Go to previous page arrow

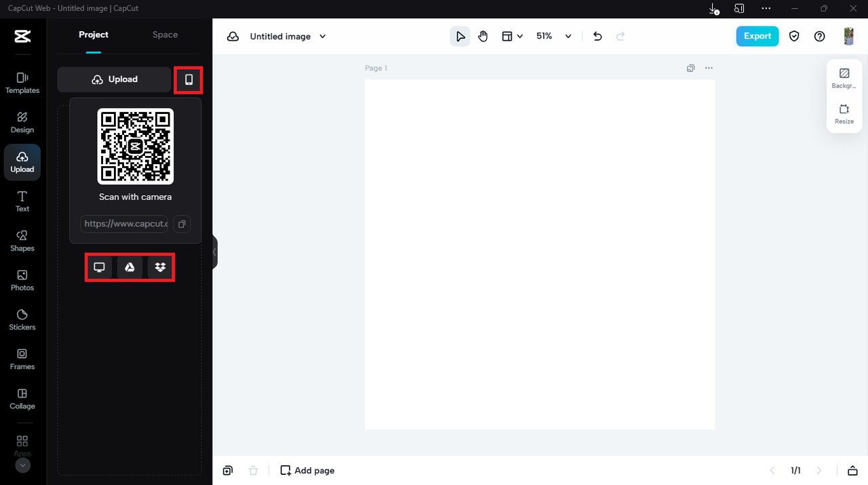point(772,471)
